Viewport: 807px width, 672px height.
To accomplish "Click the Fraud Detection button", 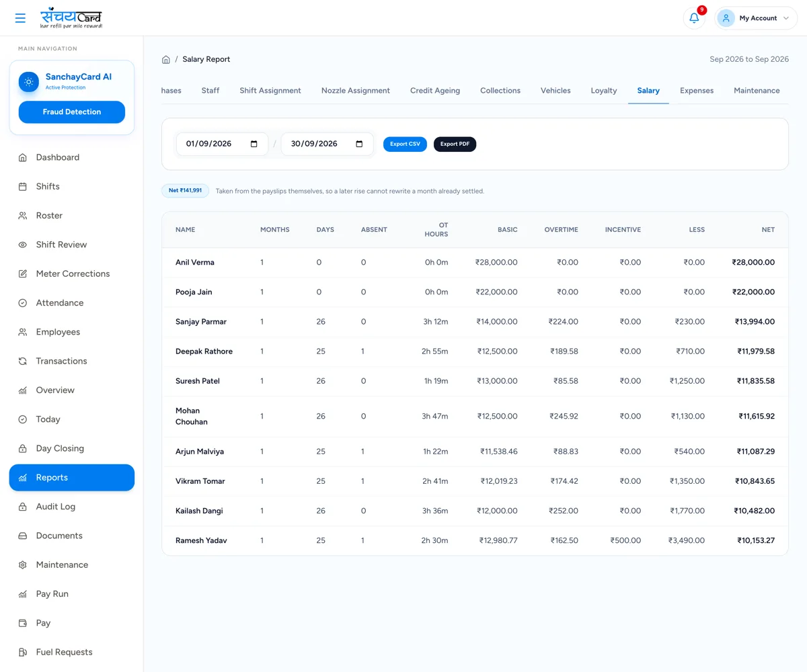I will 72,112.
